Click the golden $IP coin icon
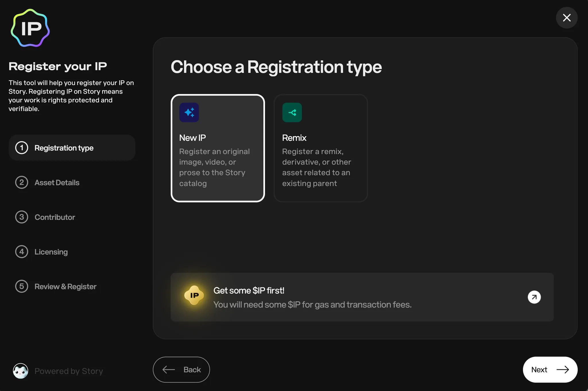The width and height of the screenshot is (588, 391). (194, 295)
